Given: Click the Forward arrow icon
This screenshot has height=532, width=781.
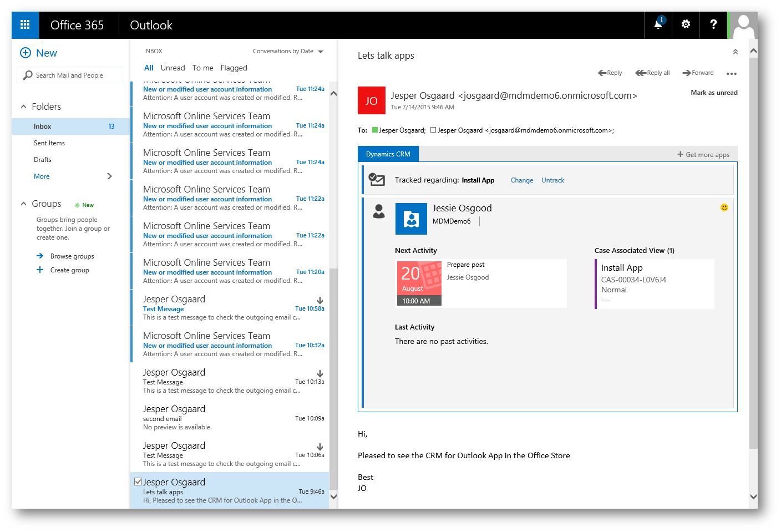Looking at the screenshot, I should click(687, 73).
